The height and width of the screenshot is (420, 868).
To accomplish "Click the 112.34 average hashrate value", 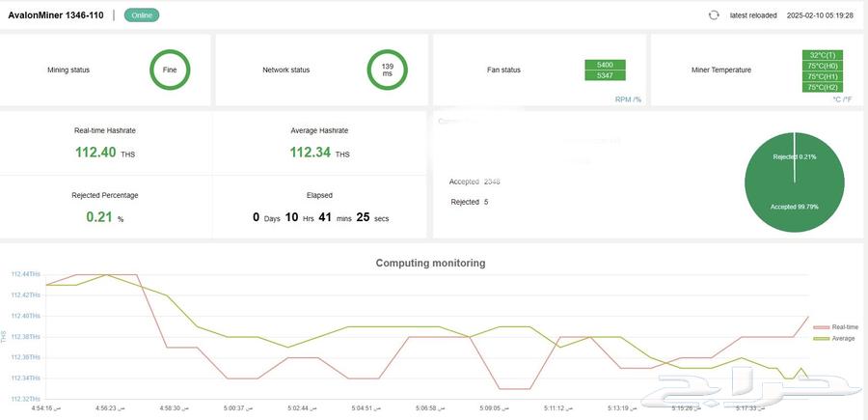I will (311, 153).
